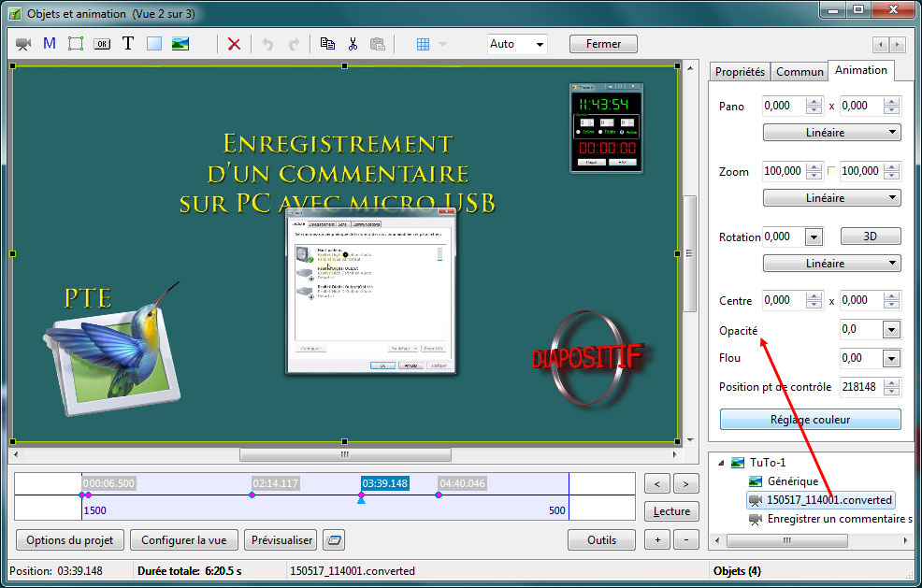Image resolution: width=922 pixels, height=588 pixels.
Task: Select the Text tool (T icon)
Action: click(128, 44)
